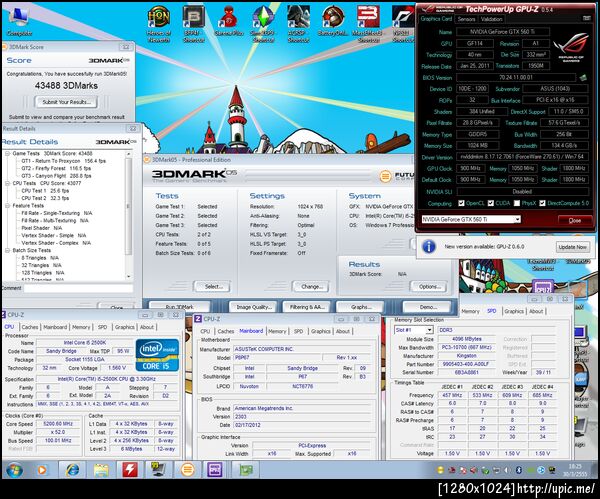This screenshot has width=600, height=499.
Task: Click Update Now in GPU-Z notification
Action: pyautogui.click(x=572, y=247)
